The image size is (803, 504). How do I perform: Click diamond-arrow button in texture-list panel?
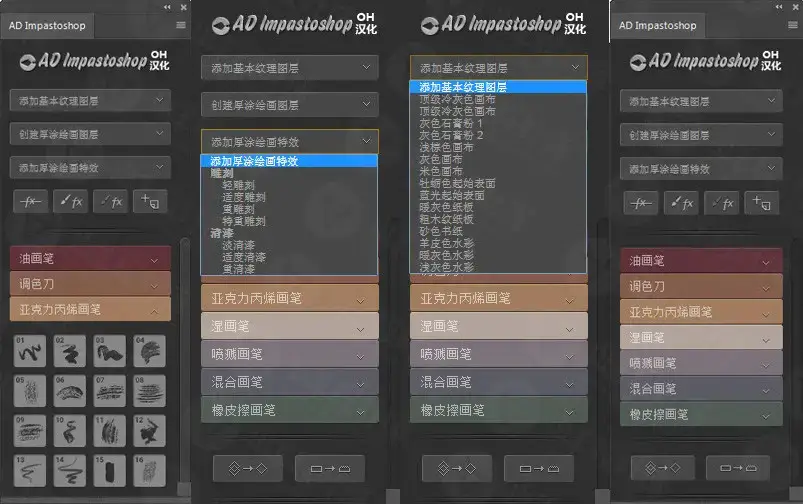pyautogui.click(x=457, y=468)
